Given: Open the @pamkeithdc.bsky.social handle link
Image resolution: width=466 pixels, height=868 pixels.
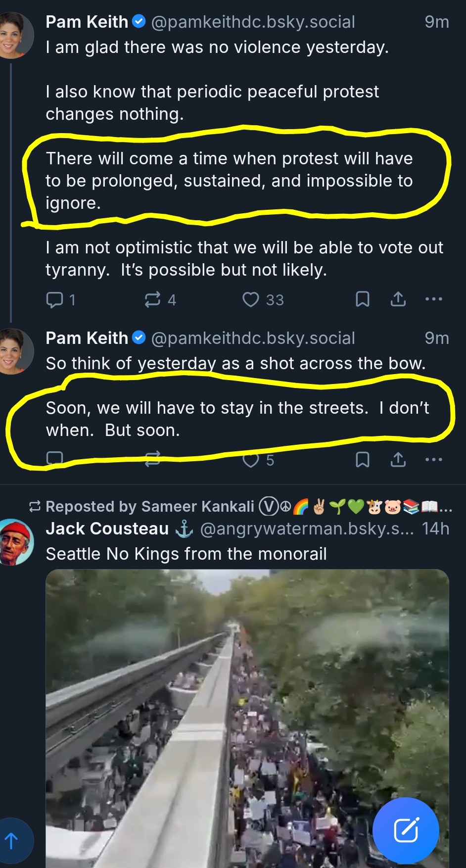Looking at the screenshot, I should pyautogui.click(x=253, y=22).
